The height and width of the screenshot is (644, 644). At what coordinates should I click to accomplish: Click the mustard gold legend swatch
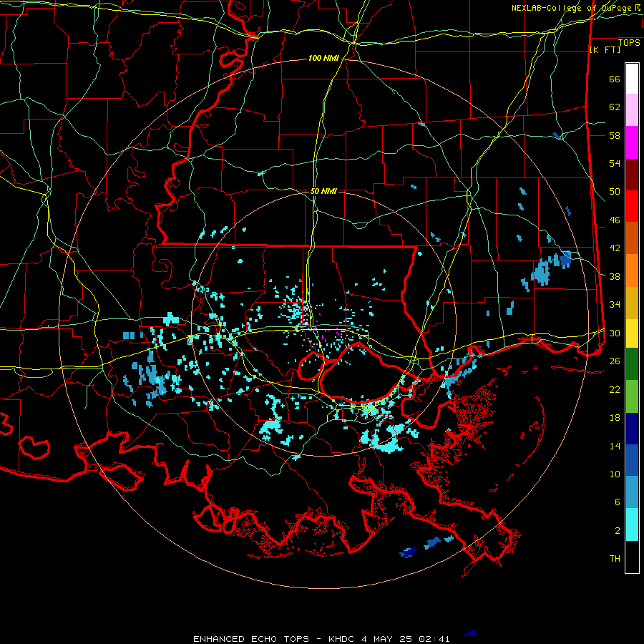632,303
